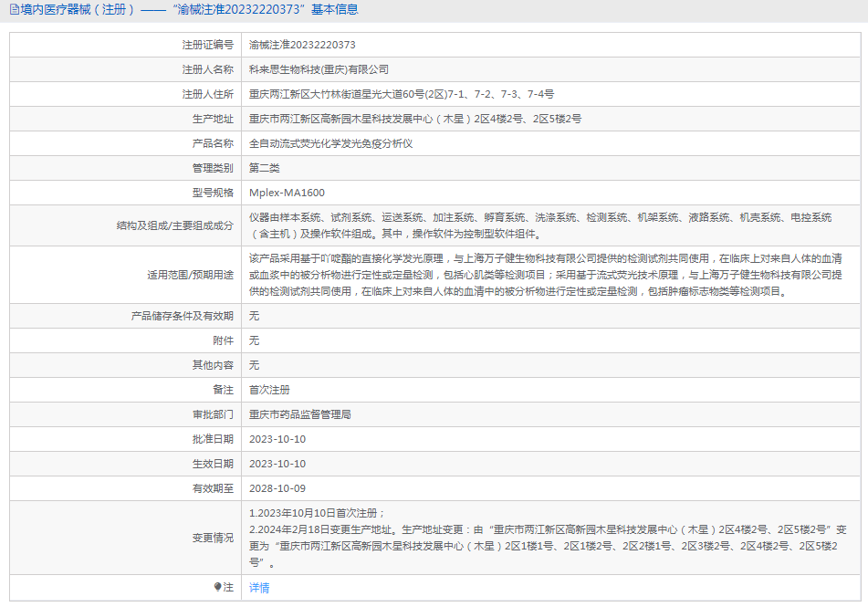868x607 pixels.
Task: Click the 注册证编号 label
Action: (207, 45)
